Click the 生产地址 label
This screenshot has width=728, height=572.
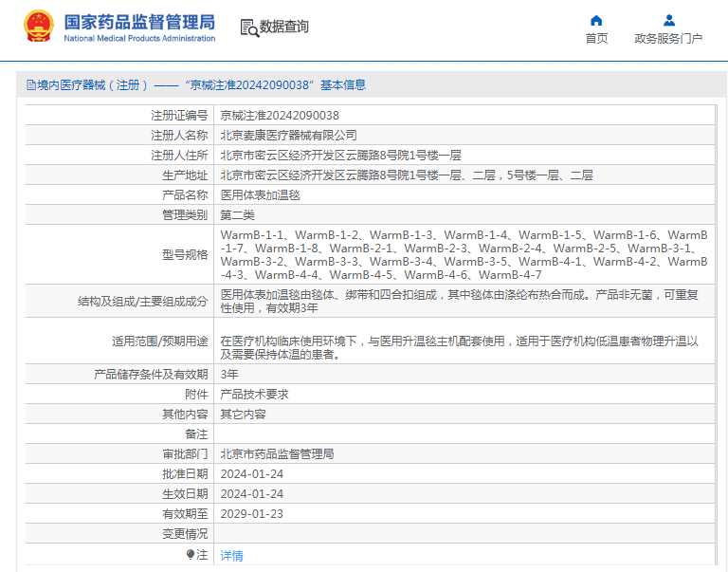185,175
